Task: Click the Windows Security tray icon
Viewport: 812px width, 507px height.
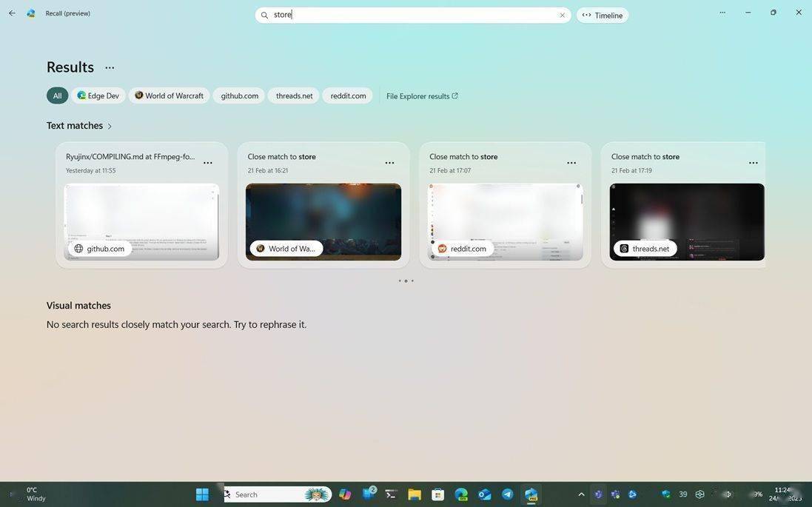Action: point(666,494)
